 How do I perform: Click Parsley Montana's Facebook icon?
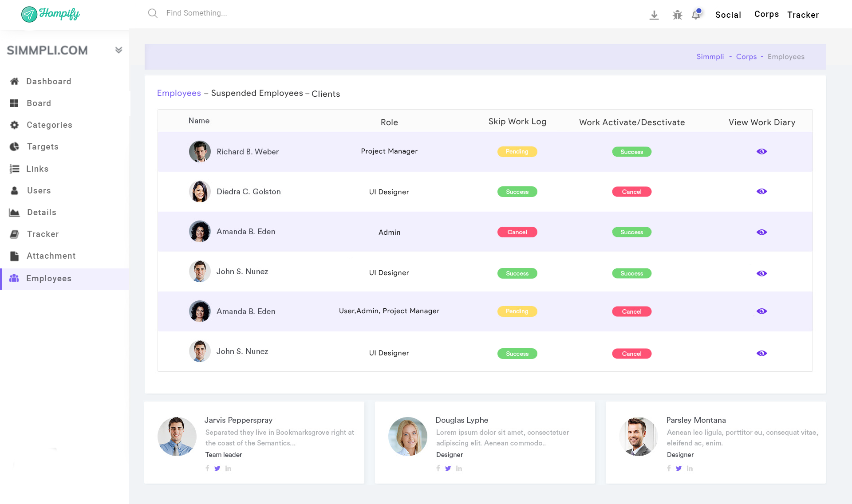click(x=669, y=469)
